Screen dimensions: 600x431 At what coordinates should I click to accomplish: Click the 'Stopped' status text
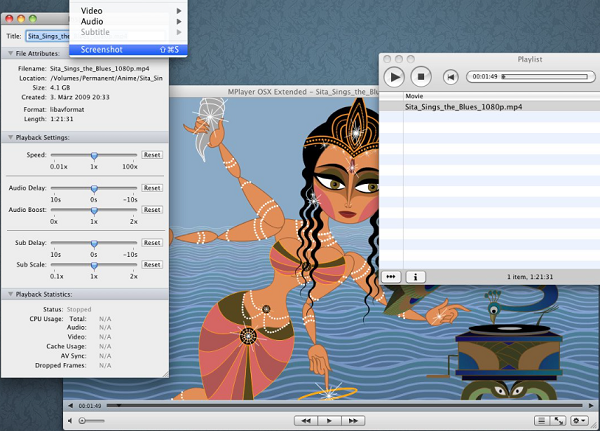click(x=79, y=309)
